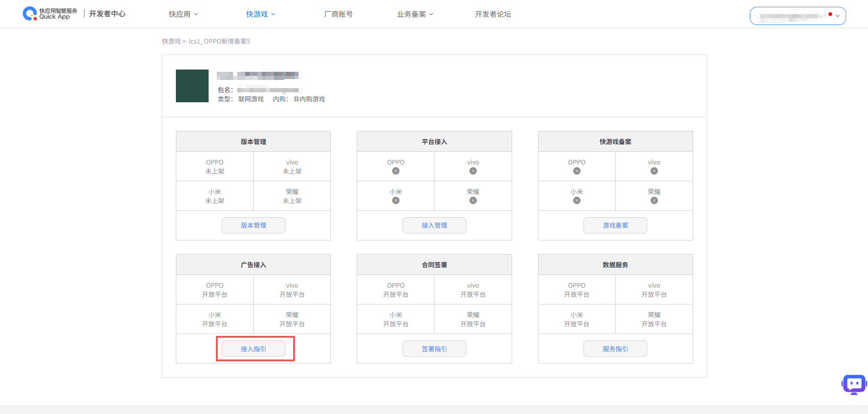This screenshot has width=868, height=414.
Task: Open the user account dropdown
Action: 798,16
